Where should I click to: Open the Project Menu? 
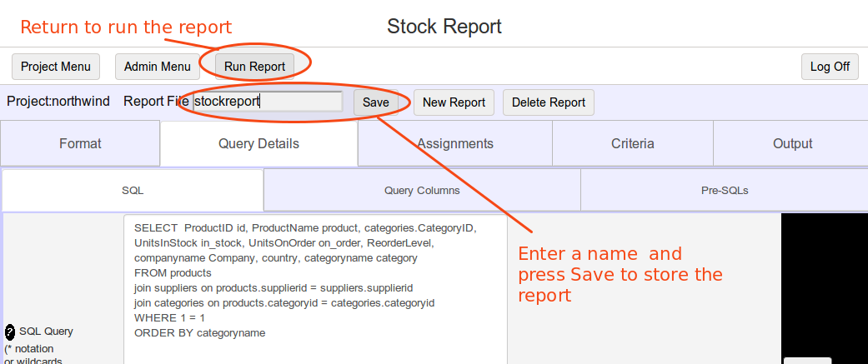[x=56, y=67]
